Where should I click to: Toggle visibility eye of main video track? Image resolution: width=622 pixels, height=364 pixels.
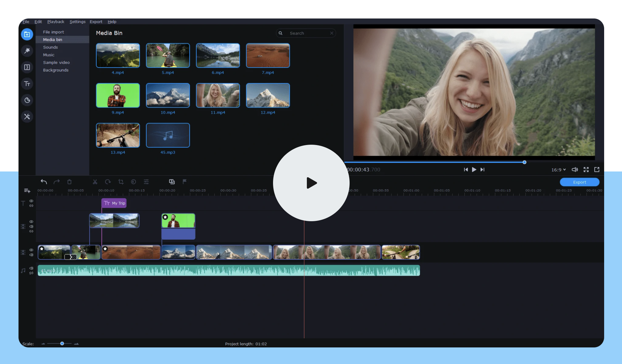31,250
